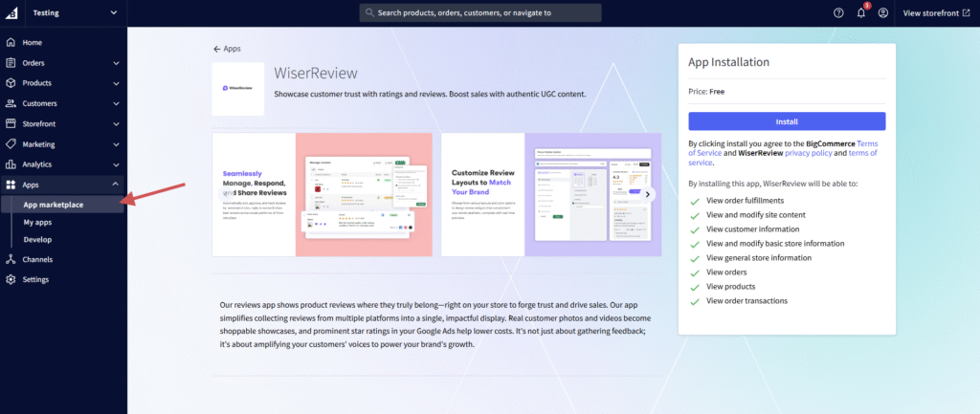The height and width of the screenshot is (414, 980).
Task: Click the Home icon in sidebar
Action: coord(11,43)
